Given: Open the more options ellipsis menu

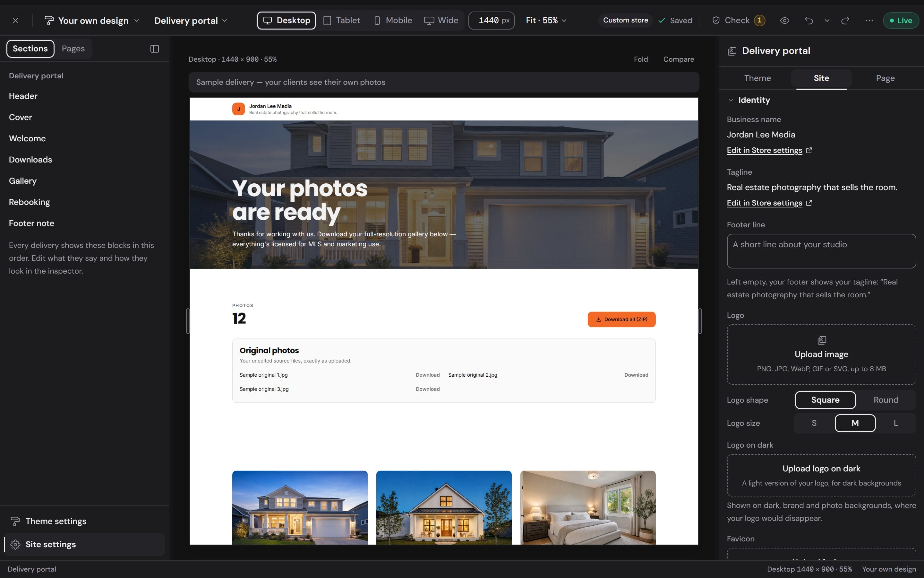Looking at the screenshot, I should [x=869, y=21].
